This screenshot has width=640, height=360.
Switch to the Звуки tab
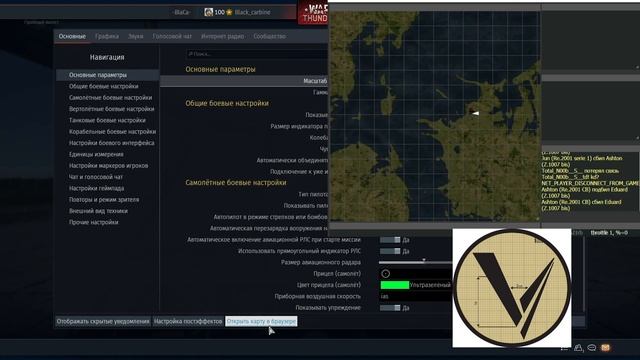tap(136, 36)
